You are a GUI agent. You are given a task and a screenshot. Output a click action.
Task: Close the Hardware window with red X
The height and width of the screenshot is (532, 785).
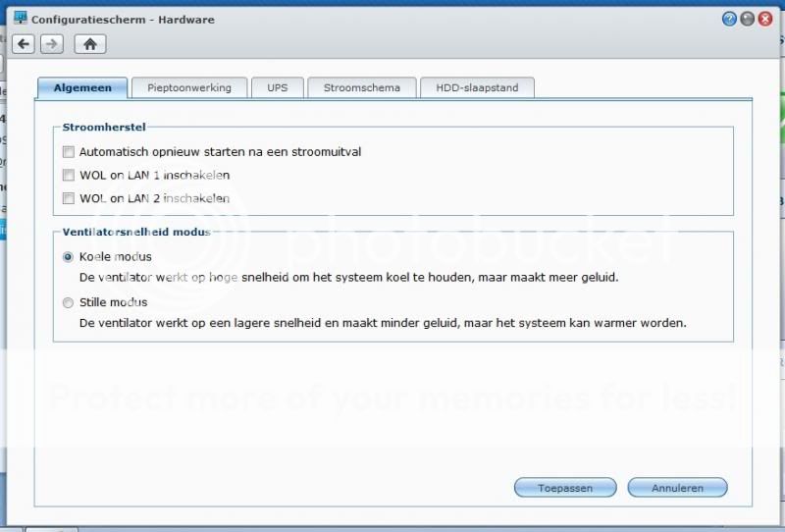tap(764, 19)
